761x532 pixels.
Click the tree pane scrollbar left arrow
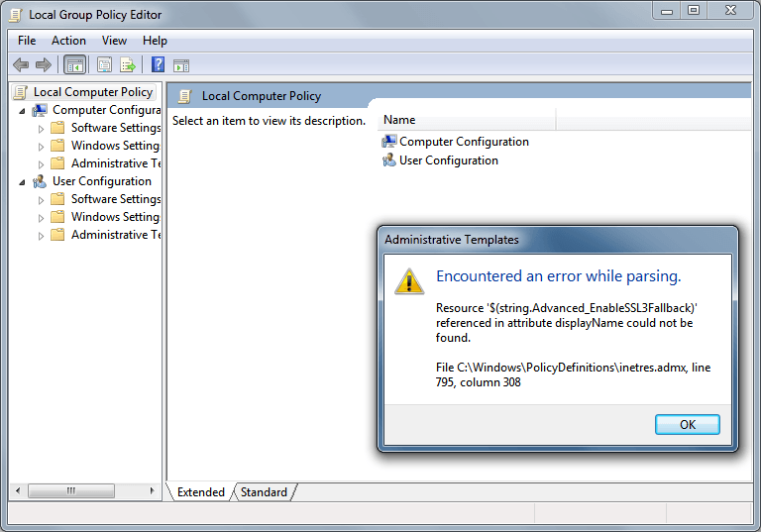(x=18, y=490)
